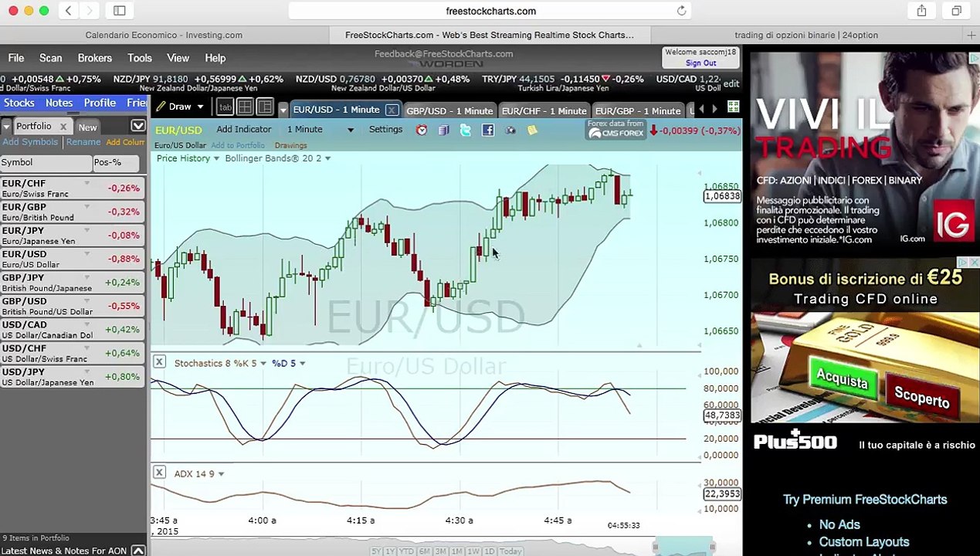Select the four-pane grid layout icon

tap(245, 107)
